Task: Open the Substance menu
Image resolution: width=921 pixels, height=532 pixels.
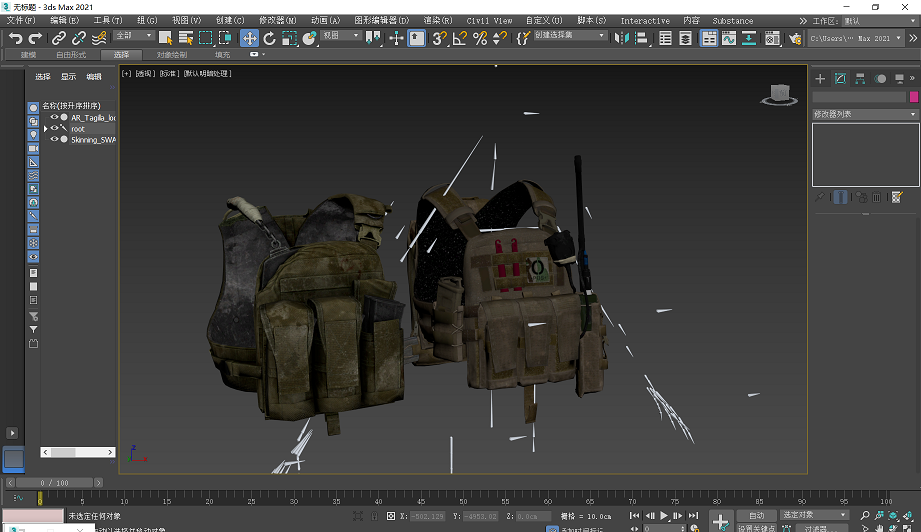Action: pos(732,21)
